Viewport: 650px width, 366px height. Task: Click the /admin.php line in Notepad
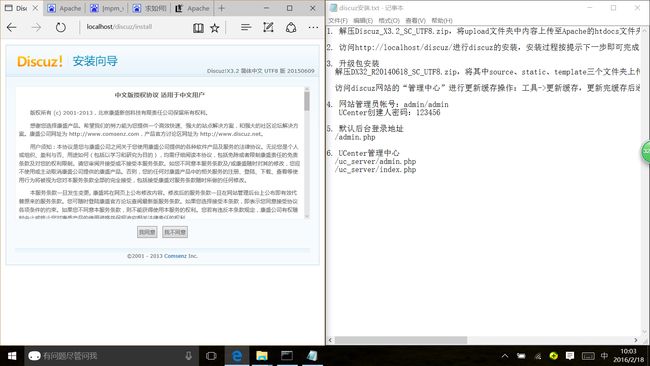tap(355, 137)
